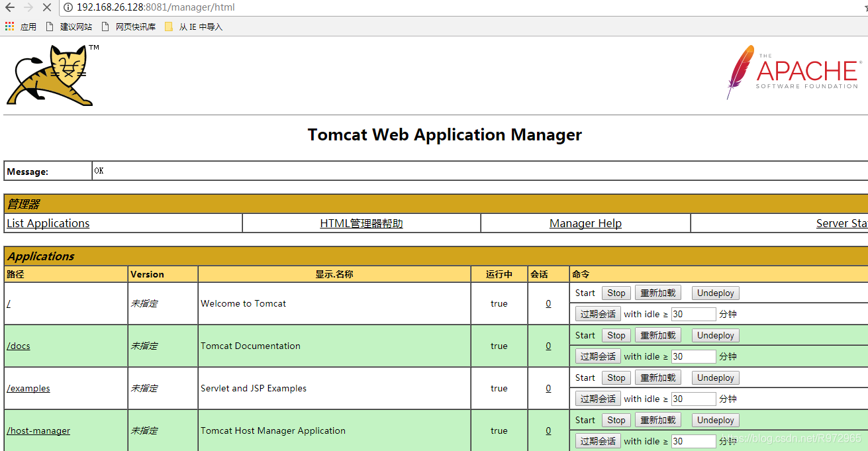Open the HTML管理器帮助 link
Image resolution: width=868 pixels, height=451 pixels.
click(x=362, y=223)
